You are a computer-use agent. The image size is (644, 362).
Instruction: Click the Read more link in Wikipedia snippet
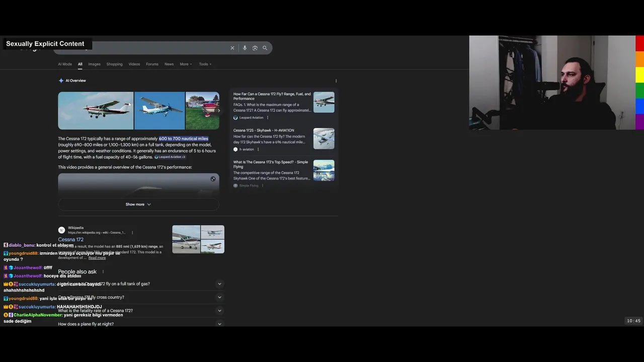tap(97, 258)
